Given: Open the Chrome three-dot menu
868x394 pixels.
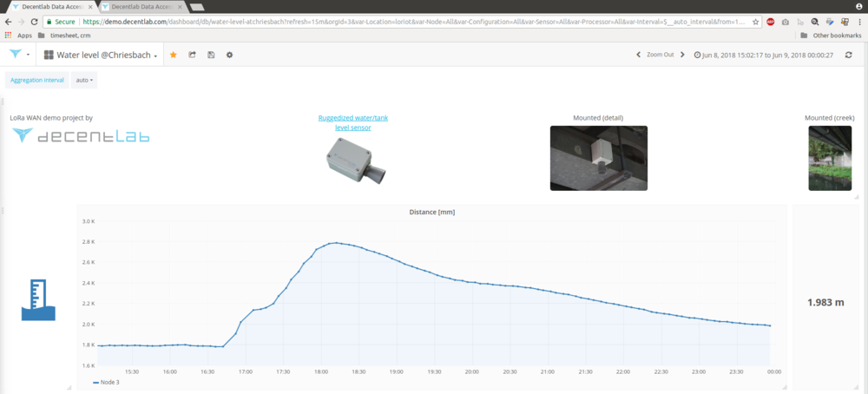Looking at the screenshot, I should click(860, 23).
